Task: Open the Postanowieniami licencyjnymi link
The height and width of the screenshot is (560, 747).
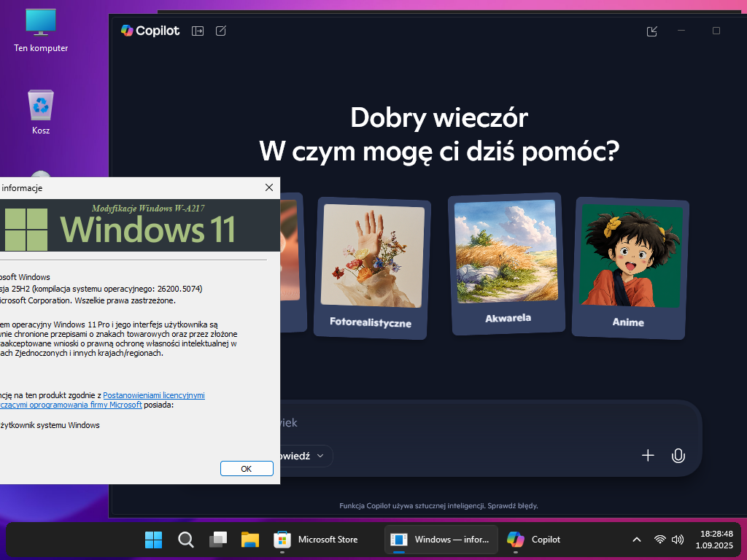Action: coord(154,395)
